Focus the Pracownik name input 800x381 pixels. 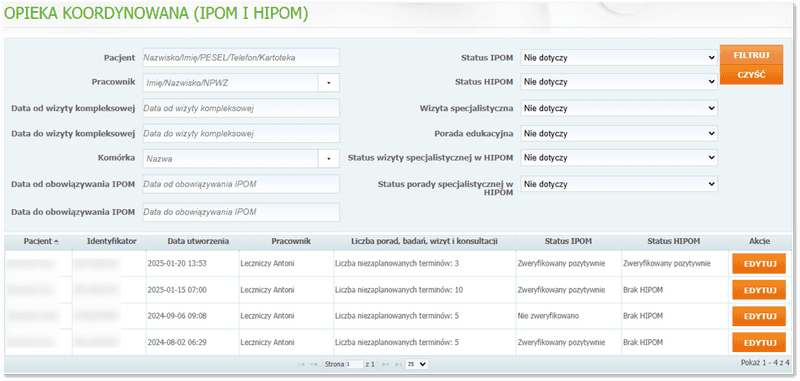click(x=231, y=83)
